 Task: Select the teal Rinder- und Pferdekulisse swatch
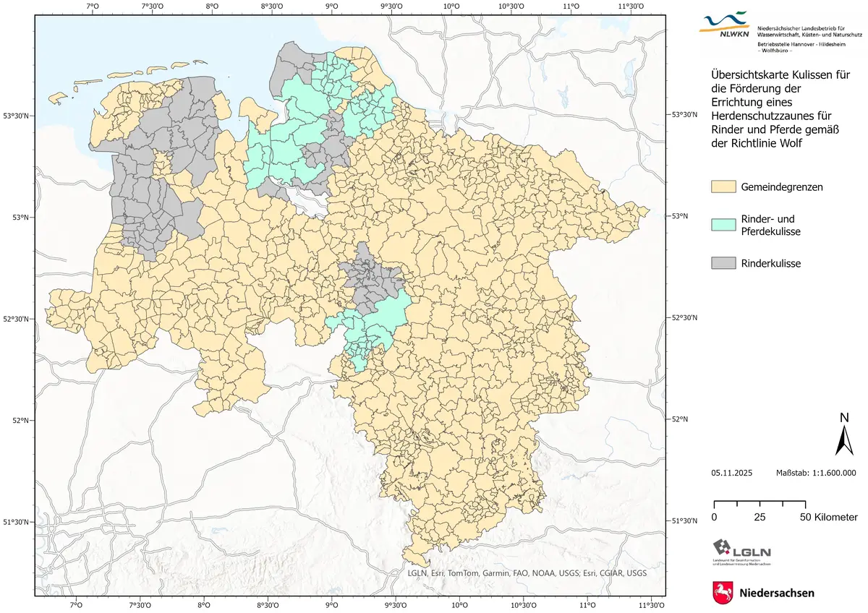(723, 225)
